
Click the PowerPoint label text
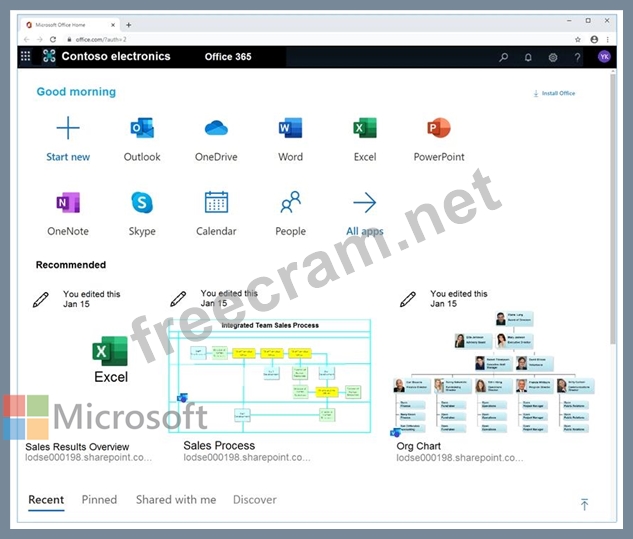[439, 157]
